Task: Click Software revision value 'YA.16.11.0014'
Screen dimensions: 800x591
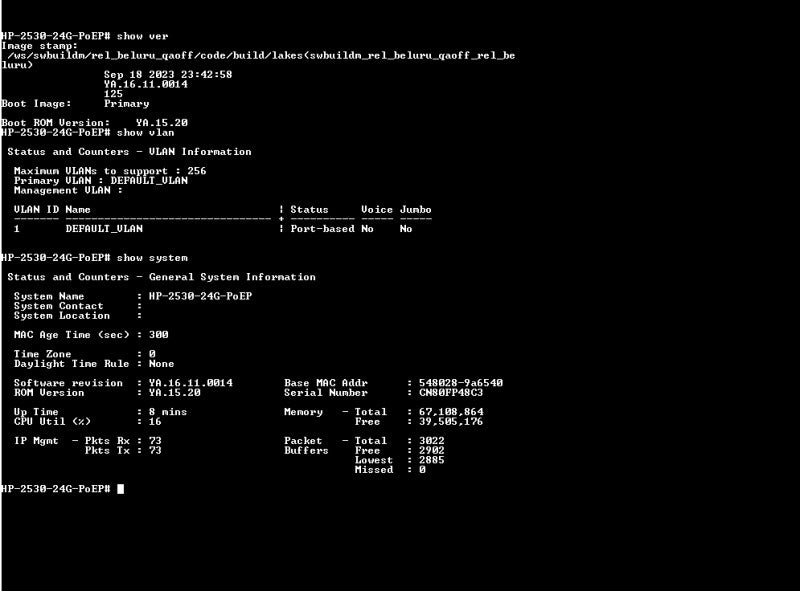Action: (x=191, y=383)
